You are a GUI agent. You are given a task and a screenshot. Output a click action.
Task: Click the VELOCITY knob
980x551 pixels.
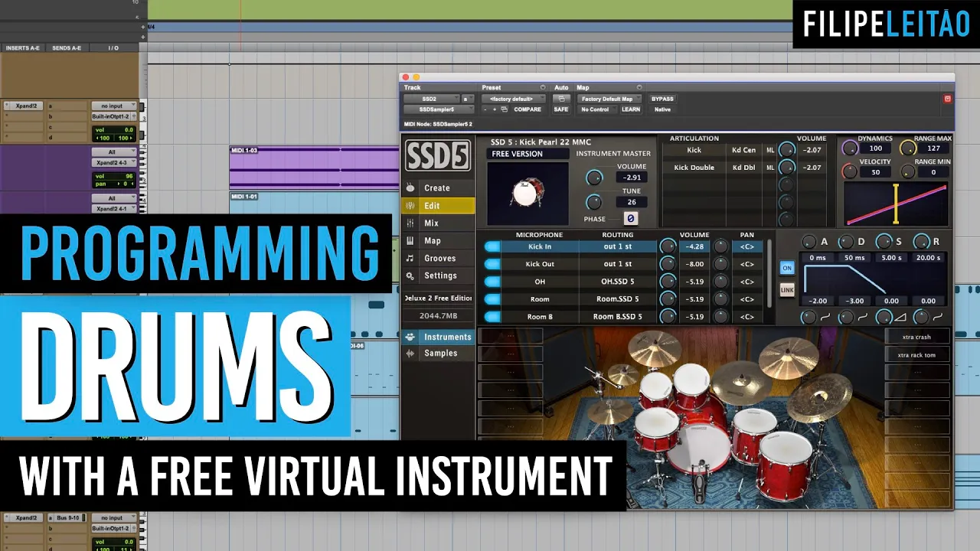coord(850,171)
